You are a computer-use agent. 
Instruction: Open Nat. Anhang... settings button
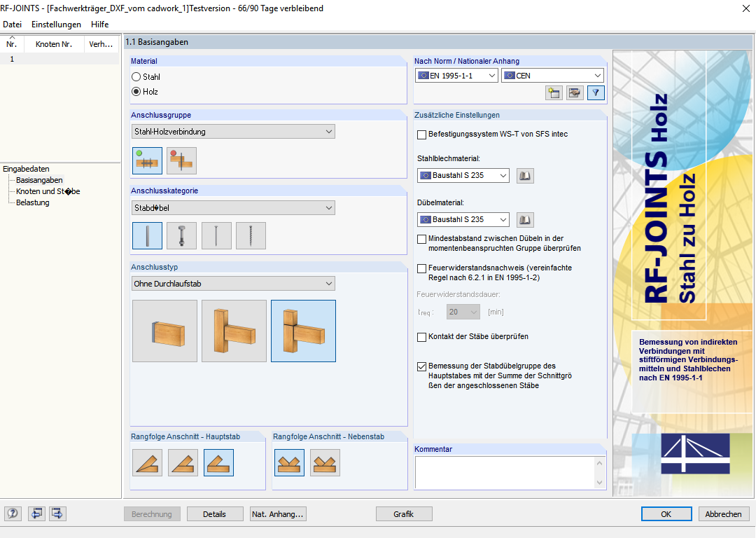pyautogui.click(x=278, y=514)
